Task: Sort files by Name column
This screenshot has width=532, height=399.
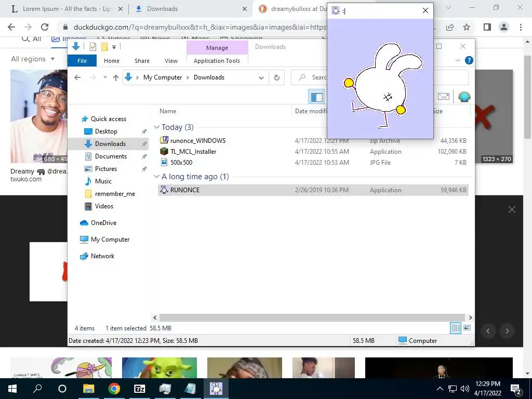Action: click(168, 111)
